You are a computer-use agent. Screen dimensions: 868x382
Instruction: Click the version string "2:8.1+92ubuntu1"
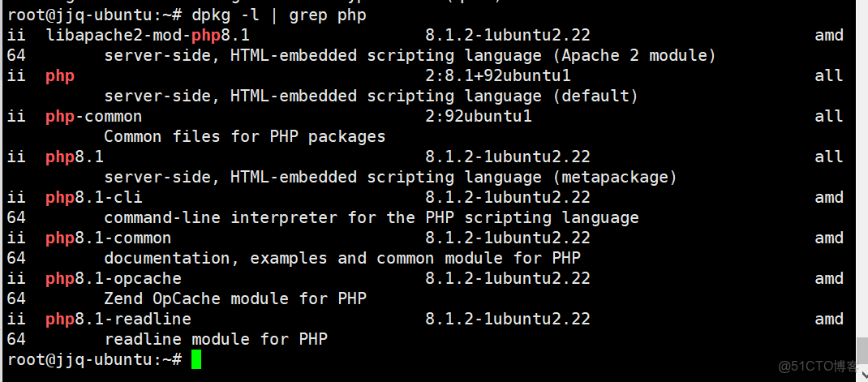pos(497,76)
